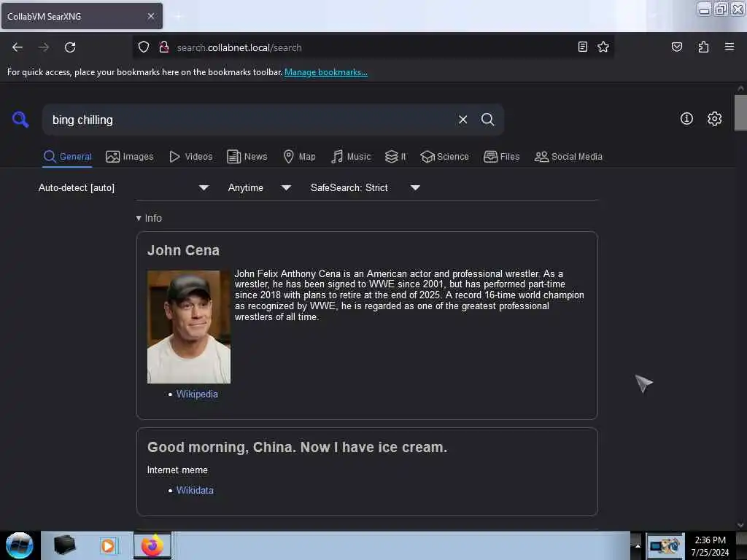Switch to the Music tab

(x=351, y=156)
